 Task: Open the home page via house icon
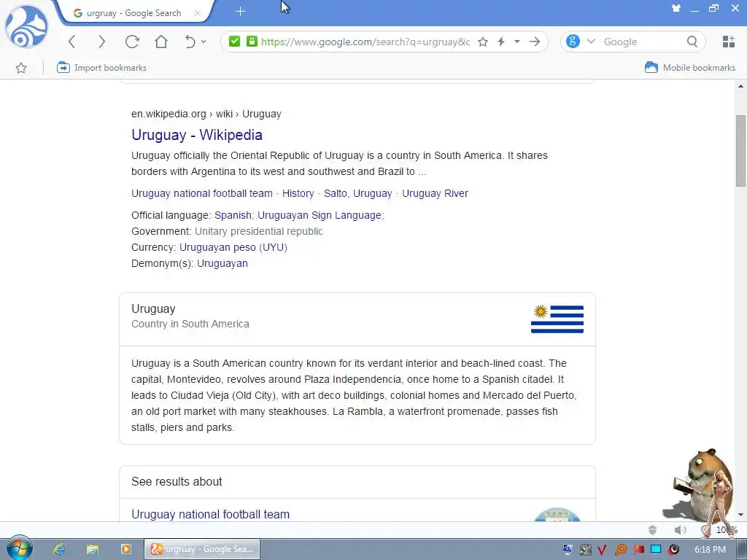pyautogui.click(x=161, y=42)
